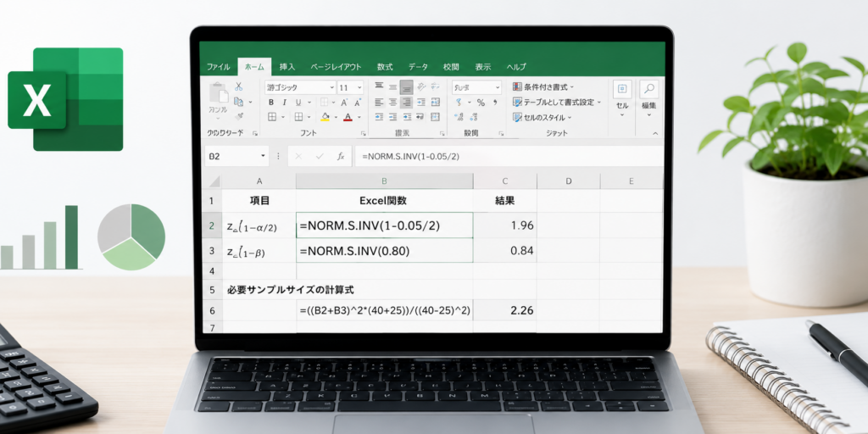
Task: Open テーブルとして書式設定 menu
Action: pyautogui.click(x=557, y=102)
